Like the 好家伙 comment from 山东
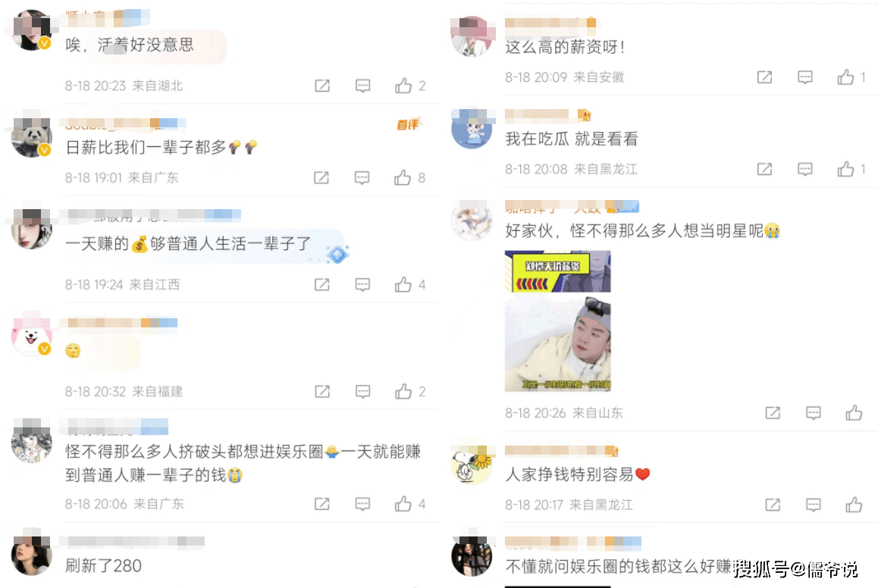The image size is (878, 588). (x=854, y=413)
